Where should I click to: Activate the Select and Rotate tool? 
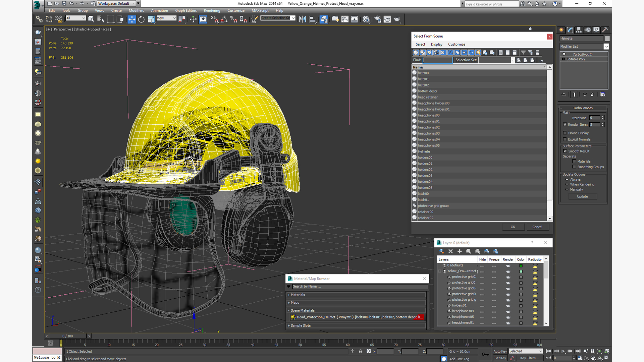click(x=141, y=19)
